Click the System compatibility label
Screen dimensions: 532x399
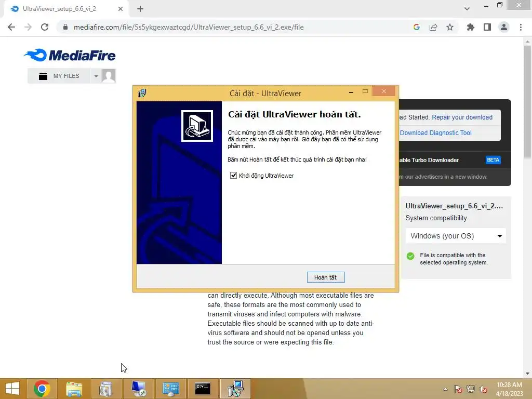click(436, 218)
